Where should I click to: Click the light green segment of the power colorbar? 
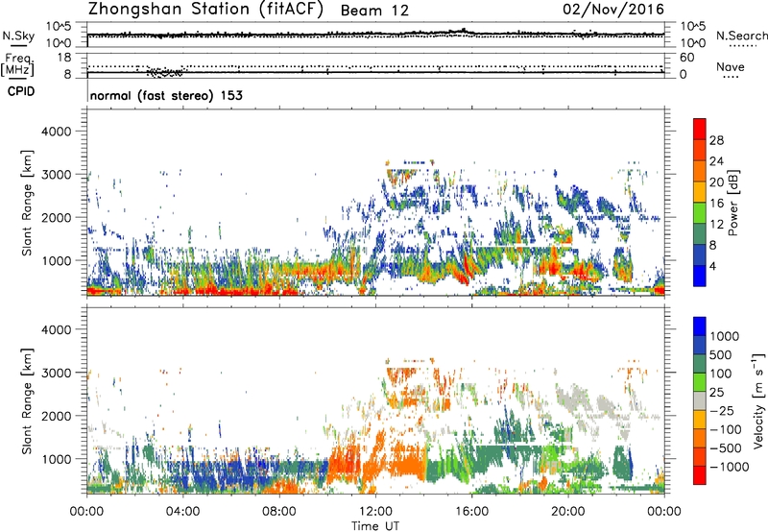700,213
